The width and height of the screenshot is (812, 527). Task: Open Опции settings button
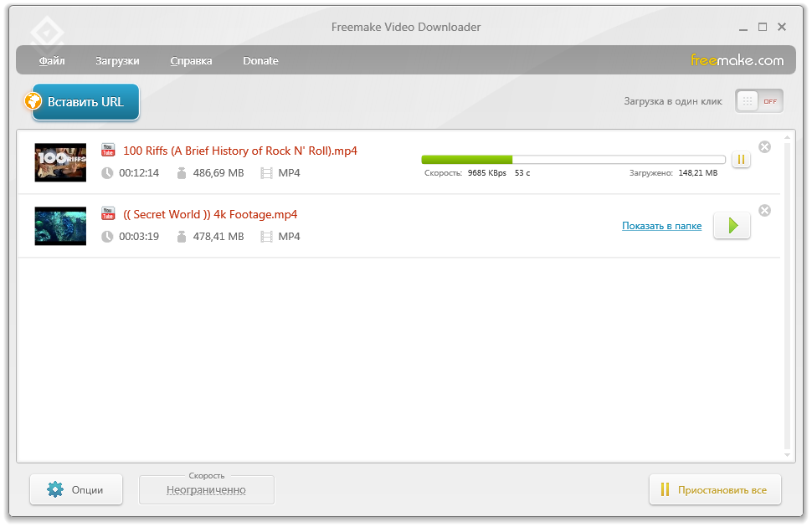pos(76,489)
